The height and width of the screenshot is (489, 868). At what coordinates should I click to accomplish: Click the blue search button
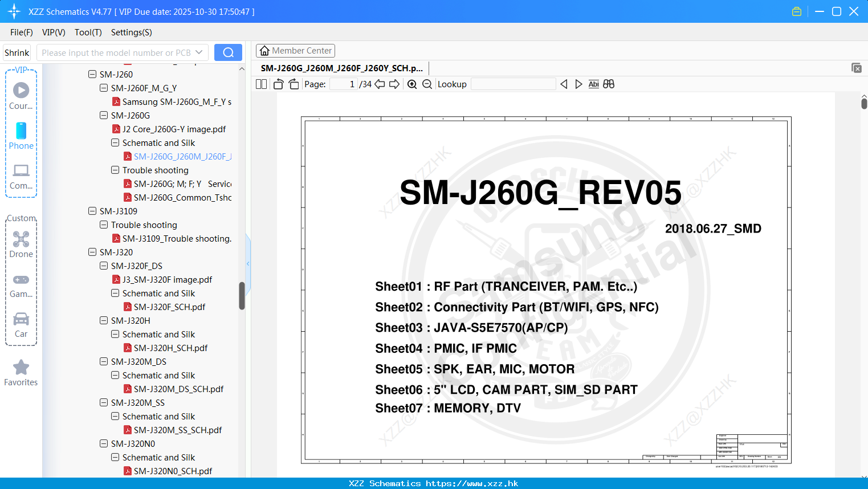[228, 52]
